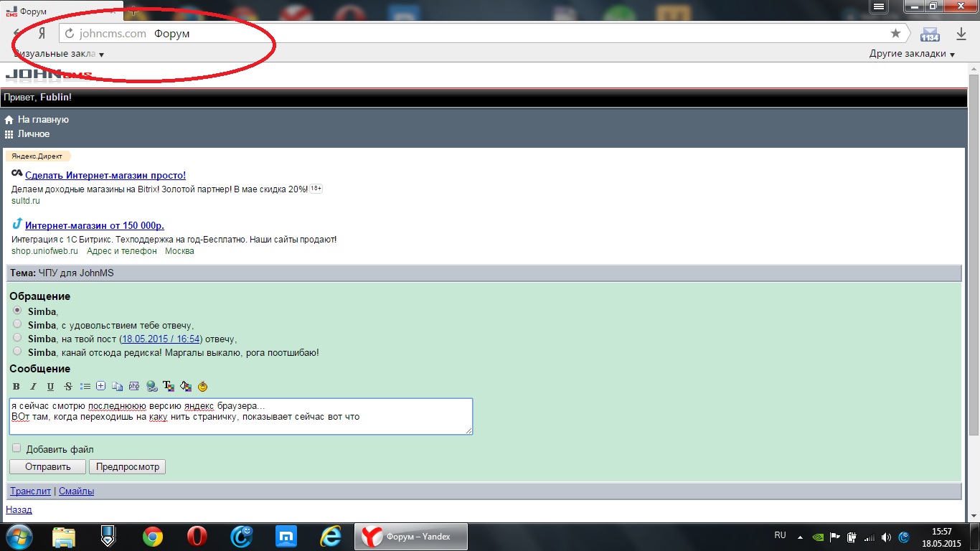Launch Internet Explorer from taskbar

pyautogui.click(x=331, y=537)
